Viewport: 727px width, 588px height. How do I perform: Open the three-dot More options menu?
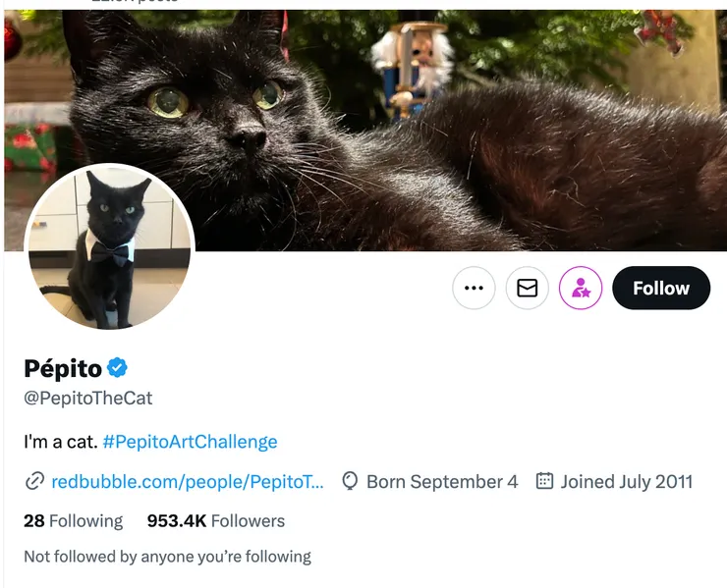[x=474, y=289]
